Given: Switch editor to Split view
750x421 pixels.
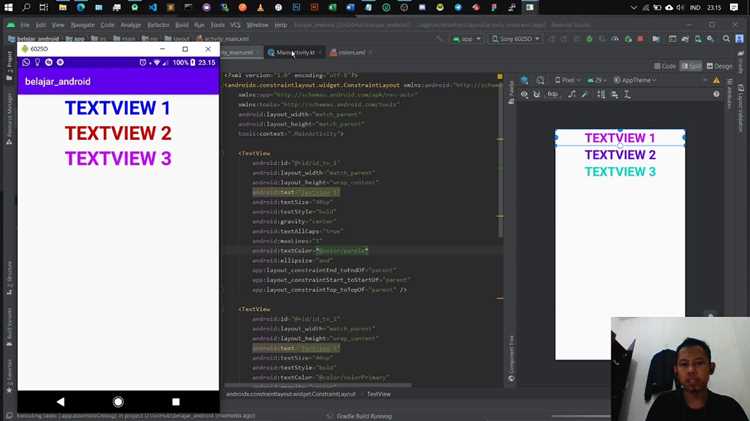Looking at the screenshot, I should tap(691, 66).
